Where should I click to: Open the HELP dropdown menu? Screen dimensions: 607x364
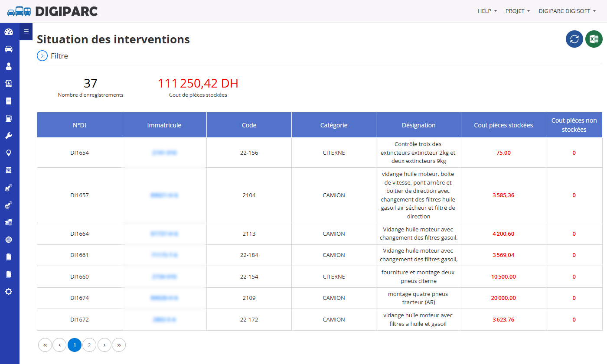[487, 11]
